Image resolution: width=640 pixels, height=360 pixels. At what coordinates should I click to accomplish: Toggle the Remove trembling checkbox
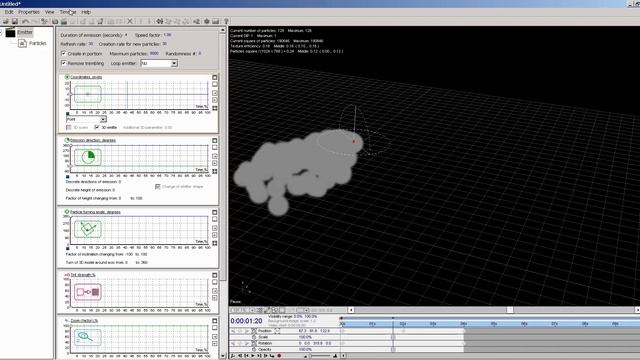coord(63,63)
